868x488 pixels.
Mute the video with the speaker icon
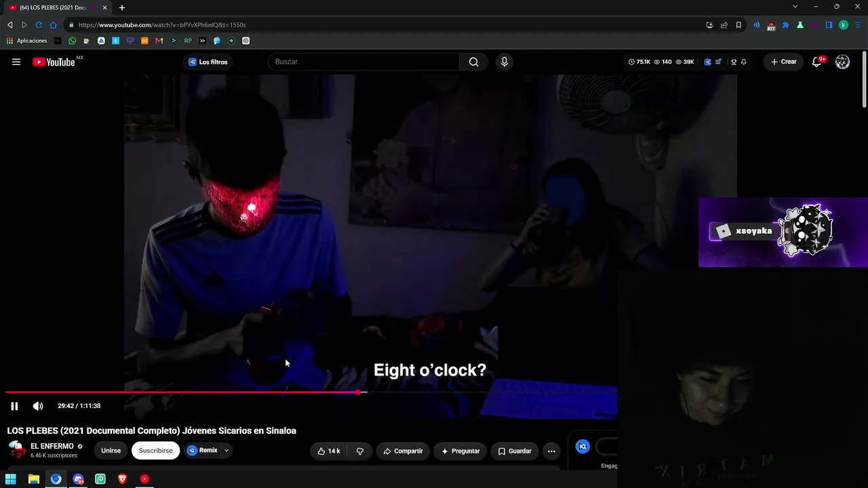[38, 406]
